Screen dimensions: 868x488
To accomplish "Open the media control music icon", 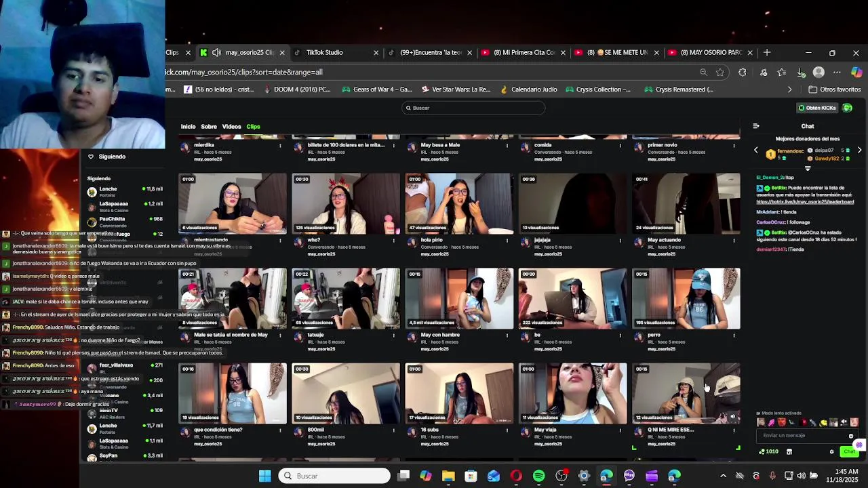I will coord(764,73).
